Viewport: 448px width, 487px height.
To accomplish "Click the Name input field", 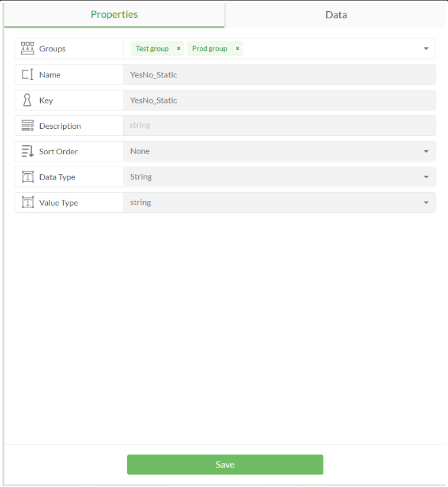I will click(x=279, y=74).
